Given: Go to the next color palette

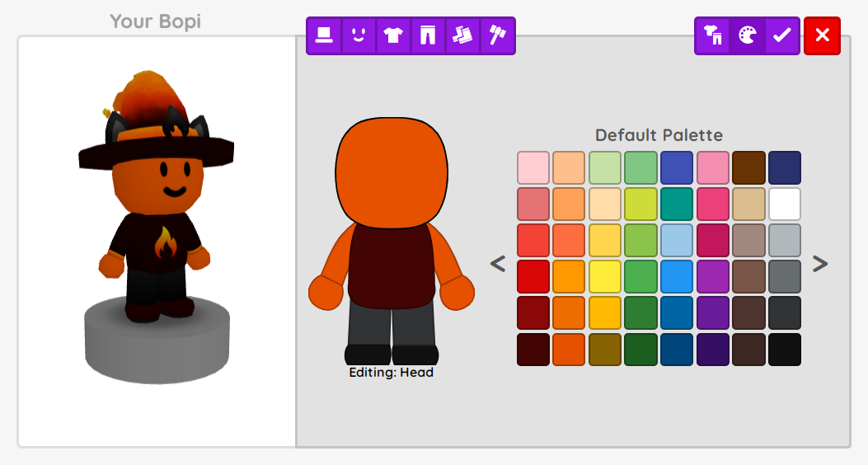Looking at the screenshot, I should coord(820,264).
